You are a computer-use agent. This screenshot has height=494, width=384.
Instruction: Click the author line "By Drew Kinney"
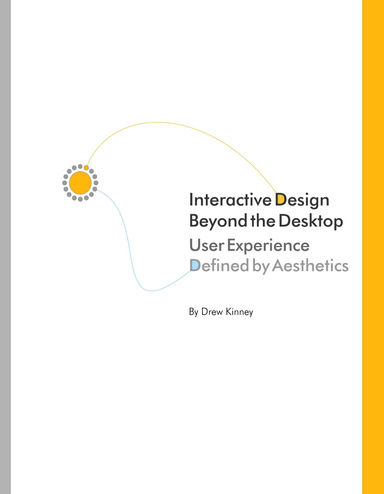coord(221,312)
